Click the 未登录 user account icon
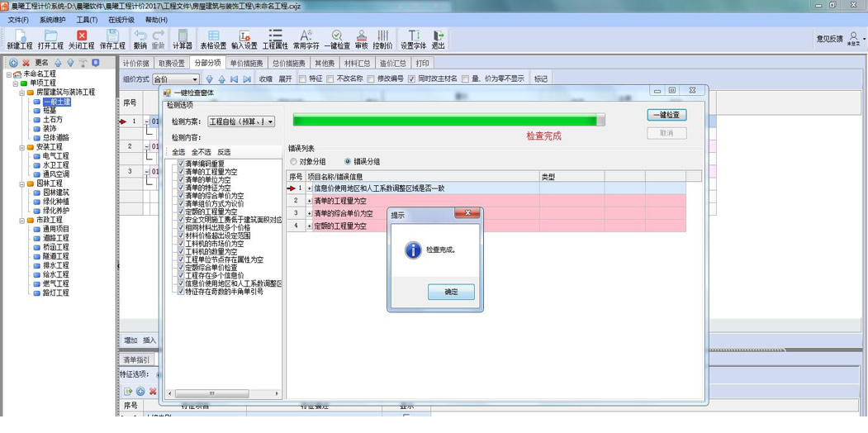868x433 pixels. click(853, 38)
